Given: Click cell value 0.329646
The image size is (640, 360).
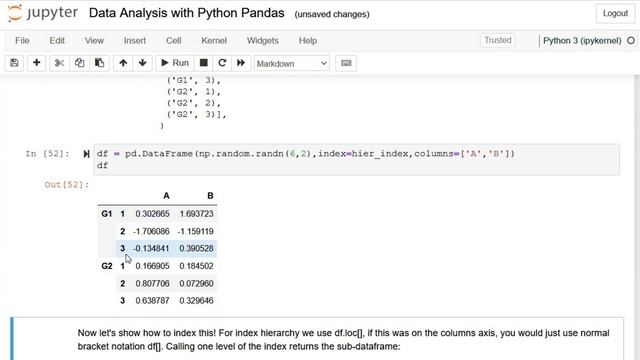Looking at the screenshot, I should (x=196, y=301).
